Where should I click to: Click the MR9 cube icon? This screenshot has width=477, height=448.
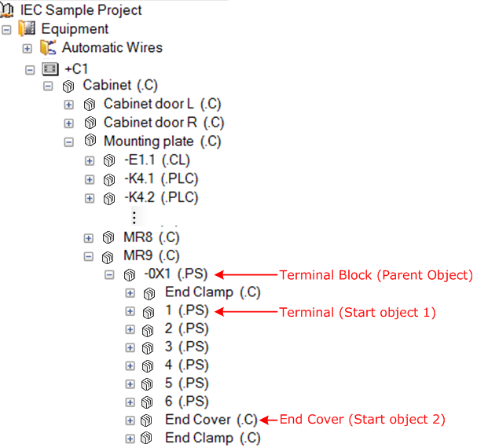point(108,257)
